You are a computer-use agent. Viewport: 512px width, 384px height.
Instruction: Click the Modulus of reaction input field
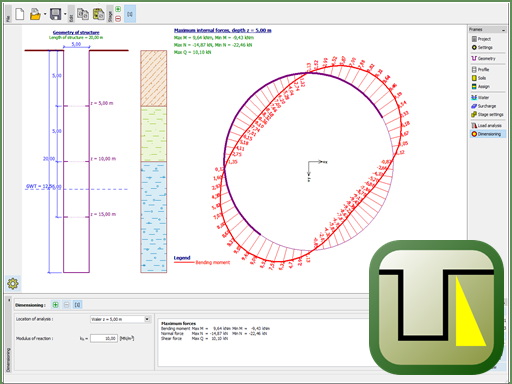104,338
